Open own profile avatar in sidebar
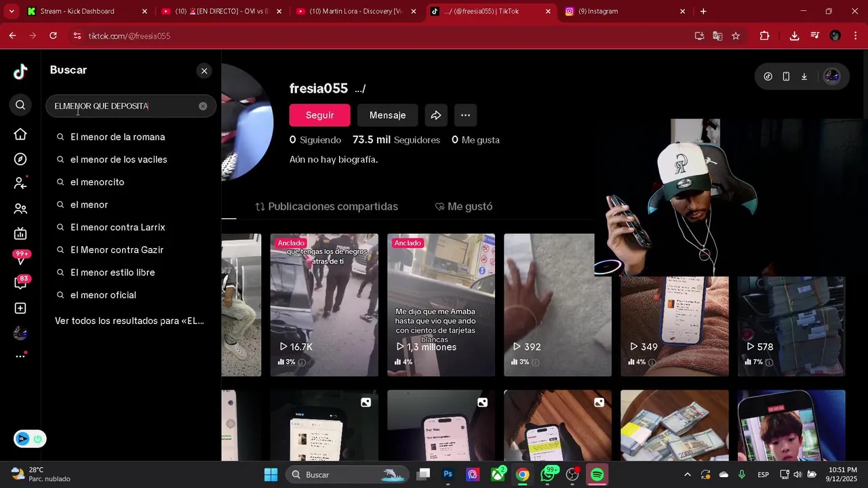The height and width of the screenshot is (488, 868). 20,333
